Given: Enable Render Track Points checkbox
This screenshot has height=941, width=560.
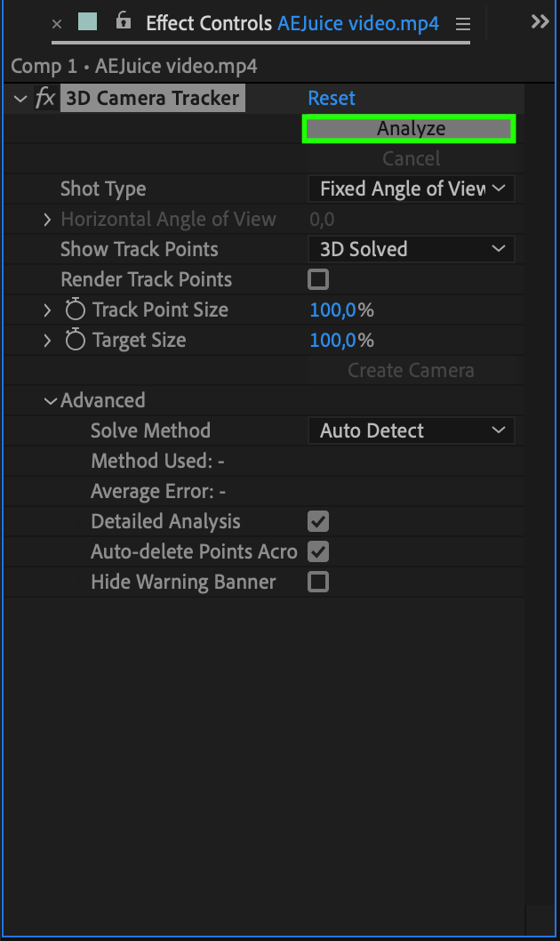Looking at the screenshot, I should coord(318,280).
